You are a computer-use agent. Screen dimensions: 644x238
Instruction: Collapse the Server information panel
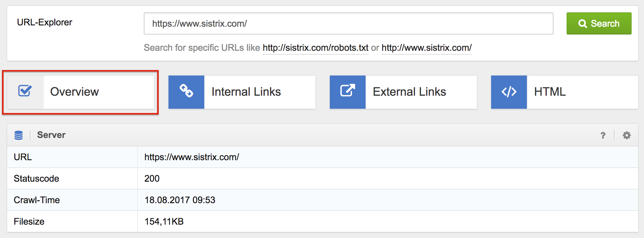tap(51, 134)
